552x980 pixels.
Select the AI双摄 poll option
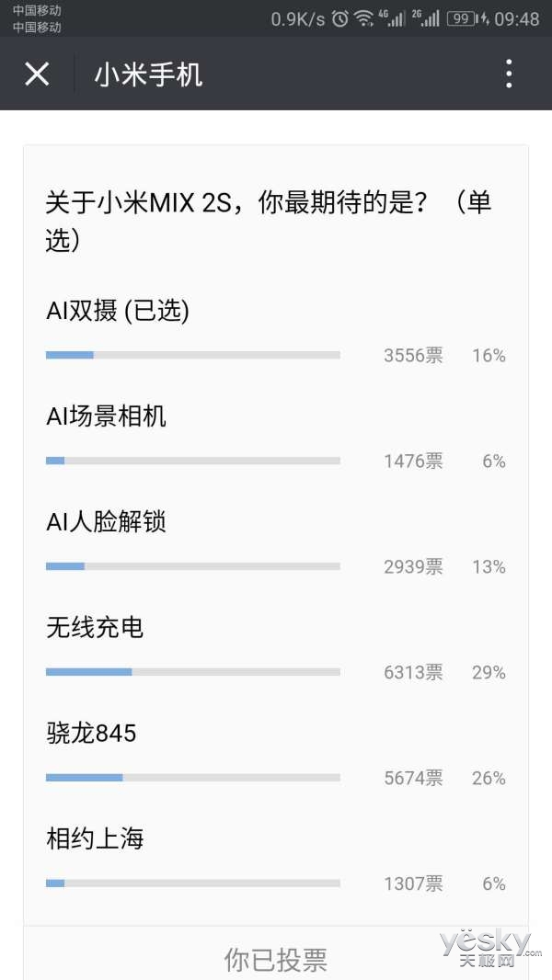coord(276,333)
